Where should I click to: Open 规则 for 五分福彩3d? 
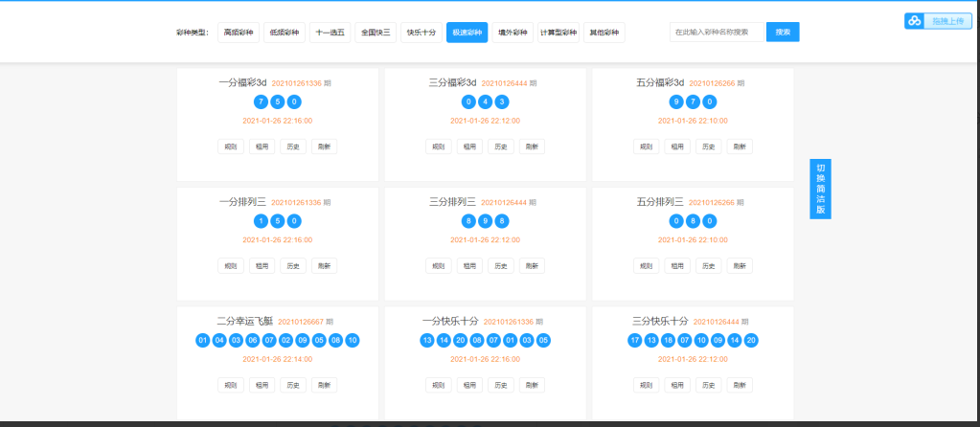[647, 146]
